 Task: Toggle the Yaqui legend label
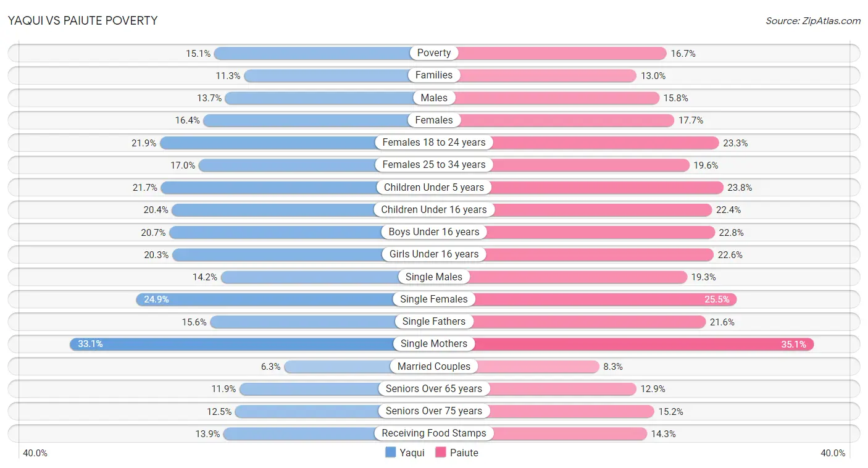tap(412, 453)
